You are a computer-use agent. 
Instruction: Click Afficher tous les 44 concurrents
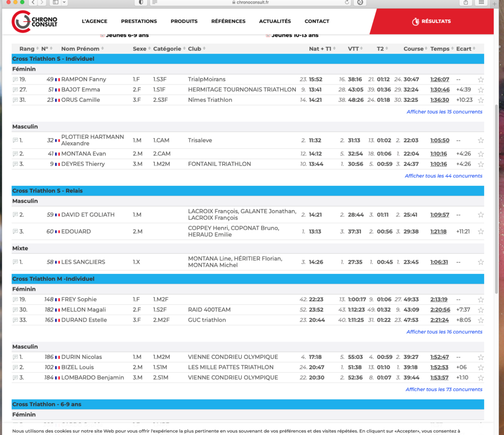pos(443,176)
